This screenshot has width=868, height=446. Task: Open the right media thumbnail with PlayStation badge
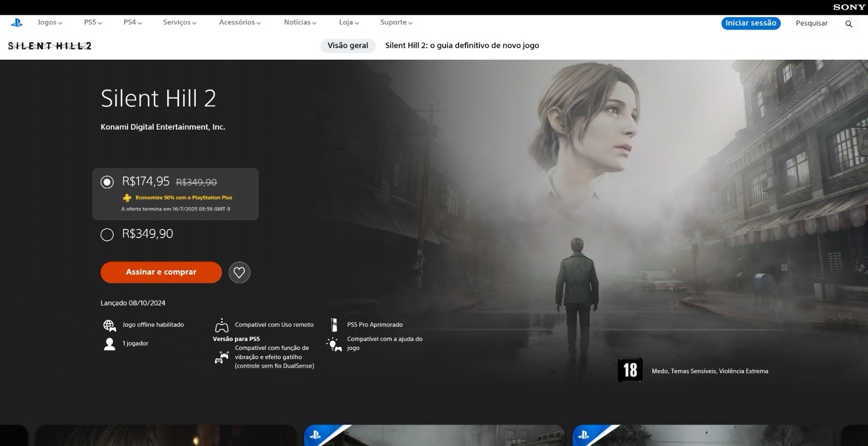(703, 436)
